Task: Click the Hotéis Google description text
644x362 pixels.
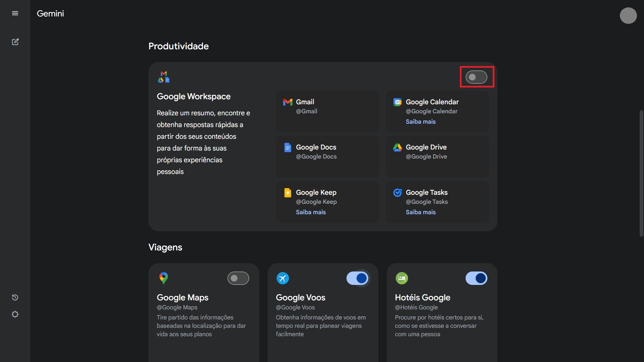Action: pyautogui.click(x=439, y=326)
